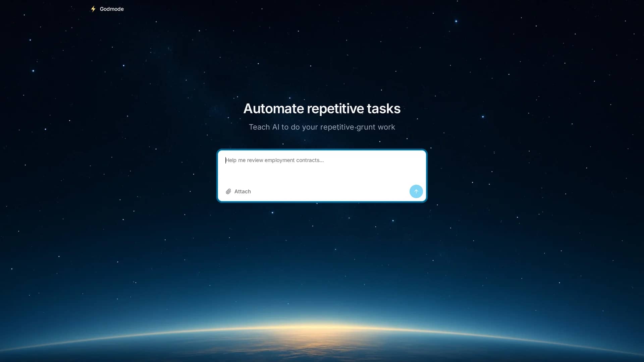This screenshot has width=644, height=362.
Task: Submit prompt with the blue arrow button
Action: click(x=416, y=191)
